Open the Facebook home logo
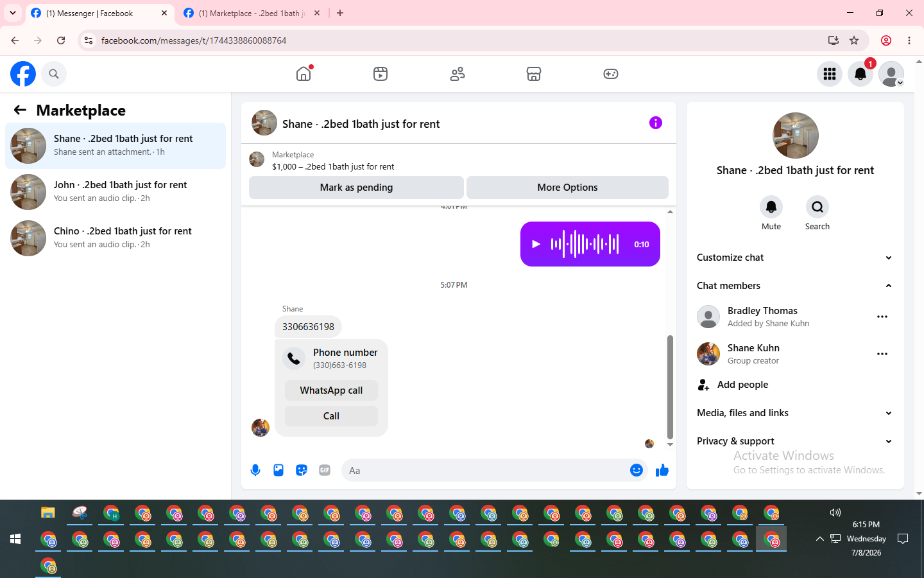The height and width of the screenshot is (578, 924). click(23, 74)
